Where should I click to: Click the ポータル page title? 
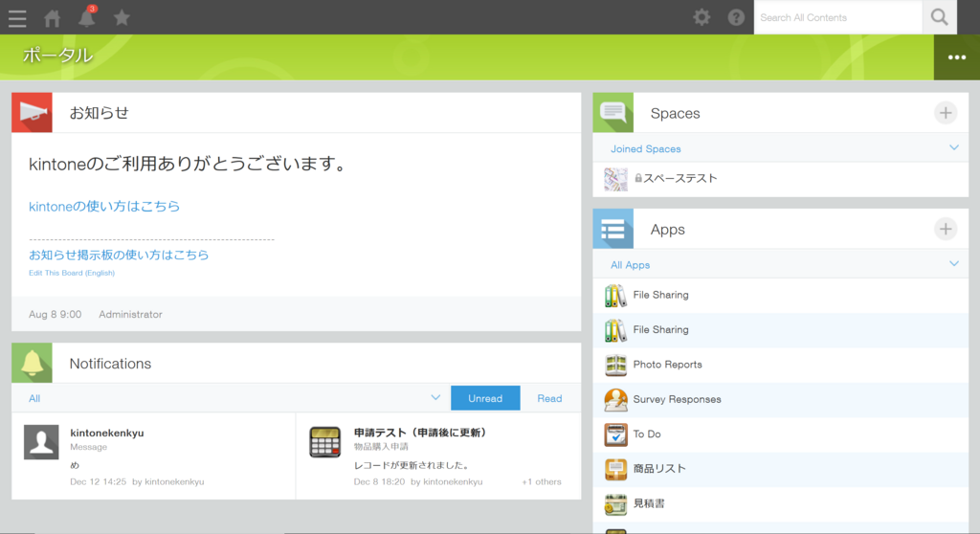[58, 56]
